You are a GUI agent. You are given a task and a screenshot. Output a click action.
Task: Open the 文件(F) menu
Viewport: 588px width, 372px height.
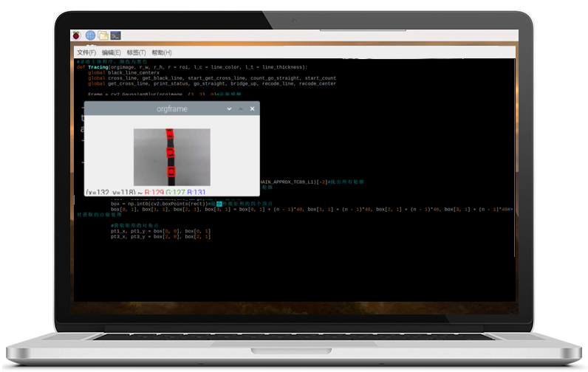pos(86,52)
